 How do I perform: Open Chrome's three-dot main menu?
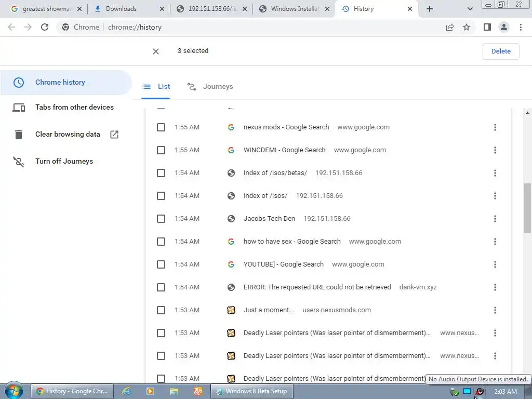521,27
